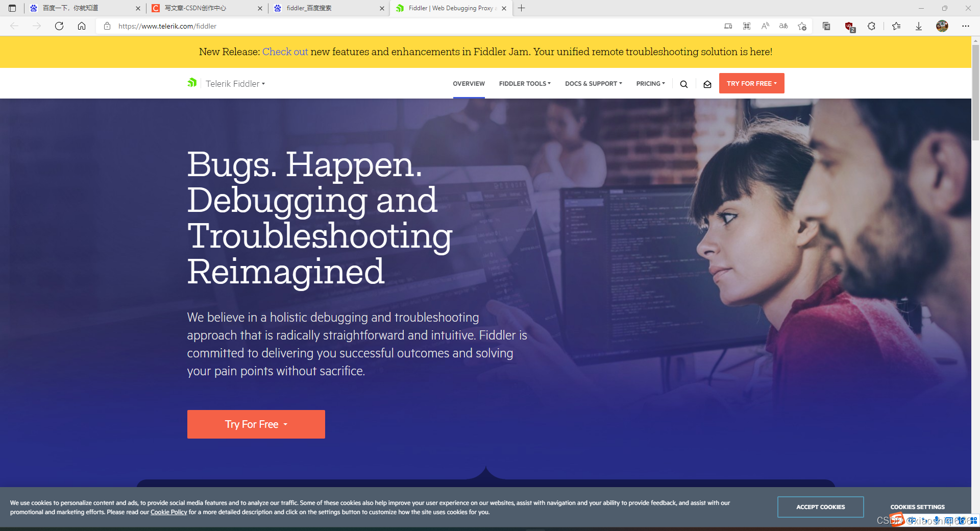
Task: Click the ACCEPT COOKIES button
Action: coord(820,507)
